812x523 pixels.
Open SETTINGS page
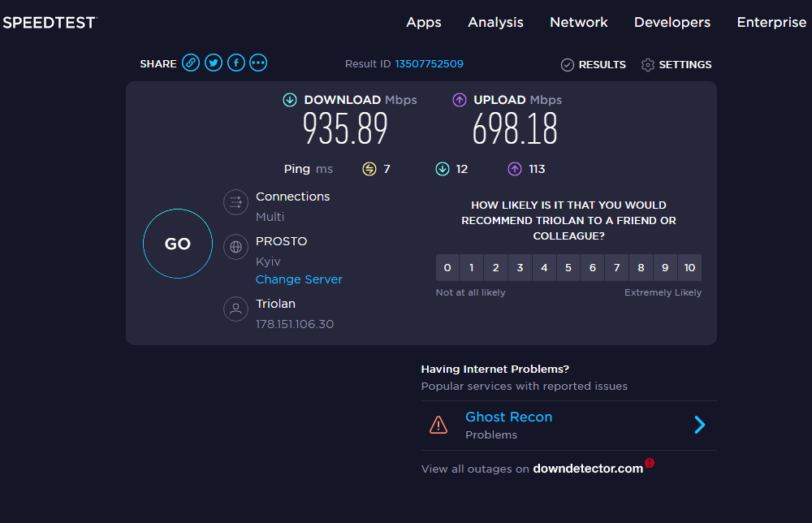(x=685, y=65)
